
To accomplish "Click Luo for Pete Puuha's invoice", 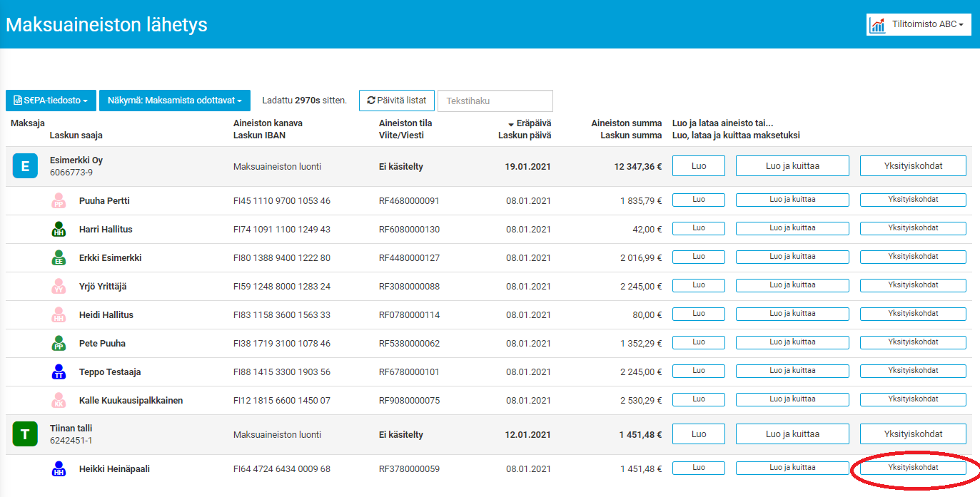I will [699, 342].
